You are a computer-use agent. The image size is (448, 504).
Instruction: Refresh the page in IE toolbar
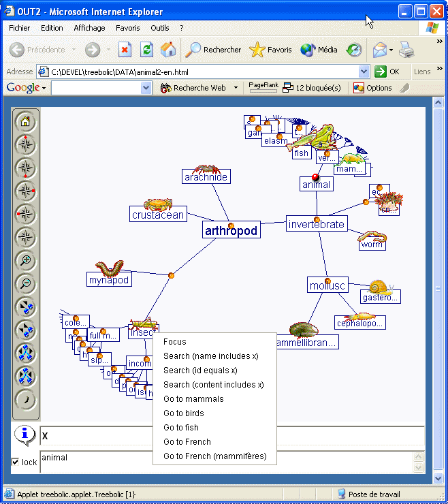[146, 50]
